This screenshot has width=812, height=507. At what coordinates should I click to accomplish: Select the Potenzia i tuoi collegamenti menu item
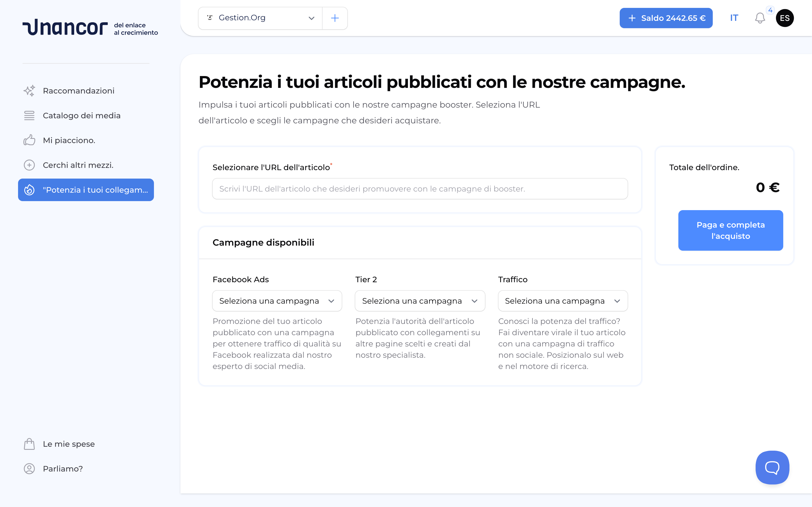click(x=86, y=190)
